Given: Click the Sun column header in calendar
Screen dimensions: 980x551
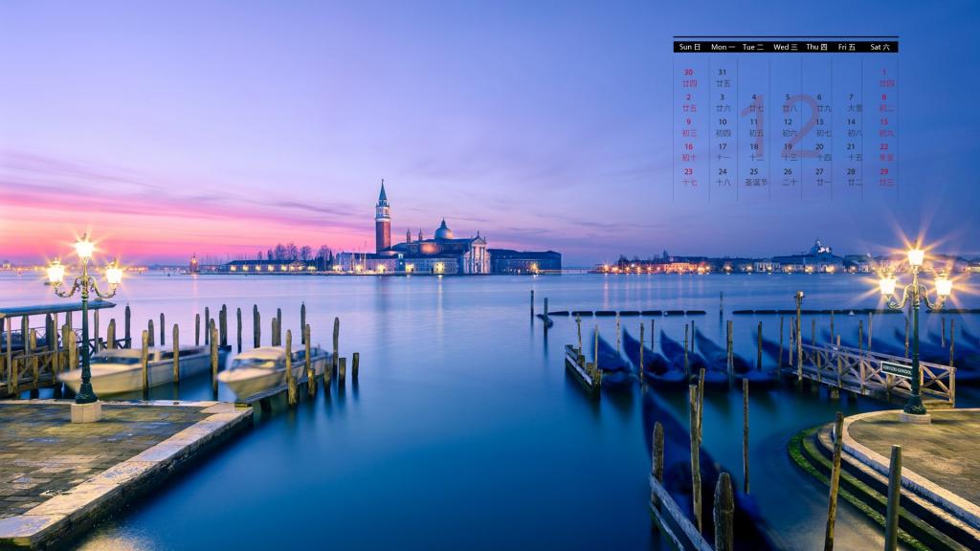Looking at the screenshot, I should [688, 47].
